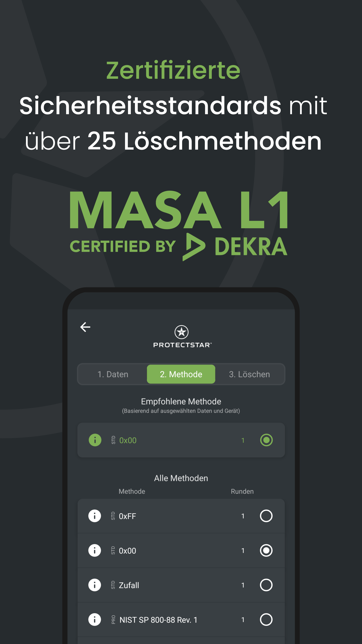Open info icon for 0x00 in all methods
Viewport: 362px width, 644px height.
coord(95,550)
